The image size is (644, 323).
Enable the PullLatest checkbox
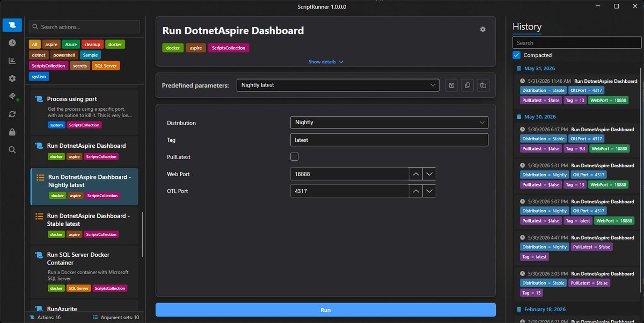(294, 157)
